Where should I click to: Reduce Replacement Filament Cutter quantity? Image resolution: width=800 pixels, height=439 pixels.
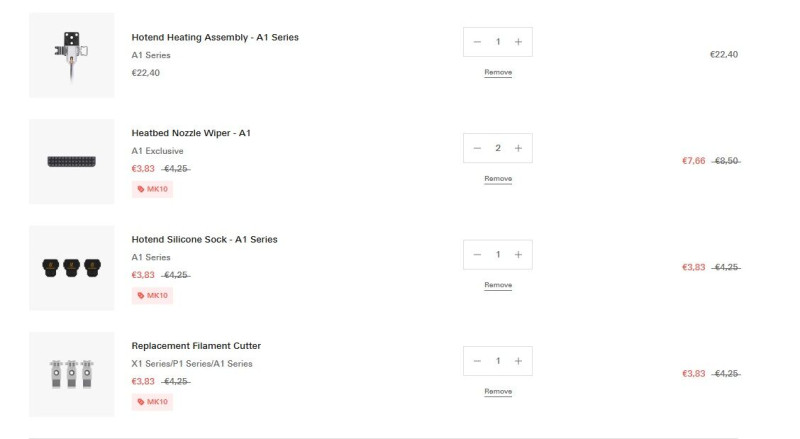click(477, 361)
